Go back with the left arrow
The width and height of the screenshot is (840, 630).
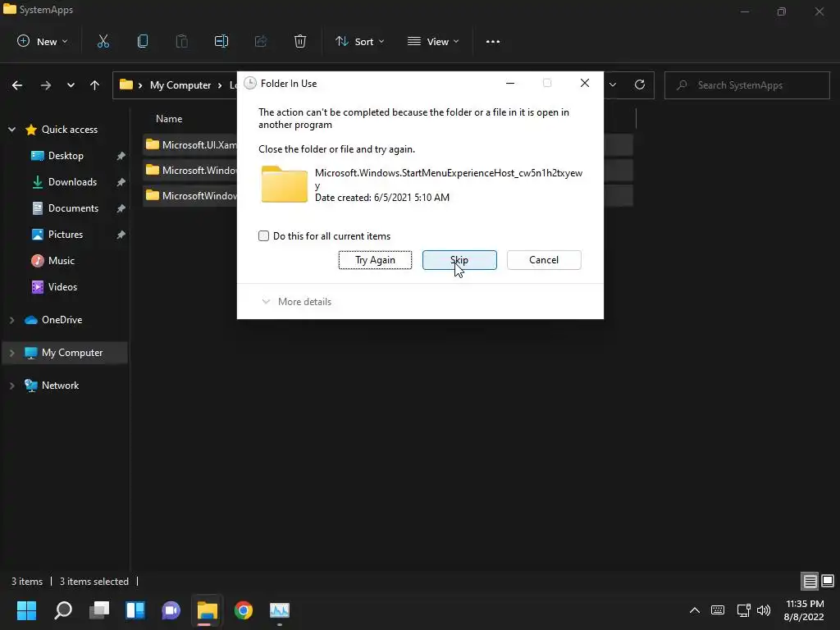(17, 85)
